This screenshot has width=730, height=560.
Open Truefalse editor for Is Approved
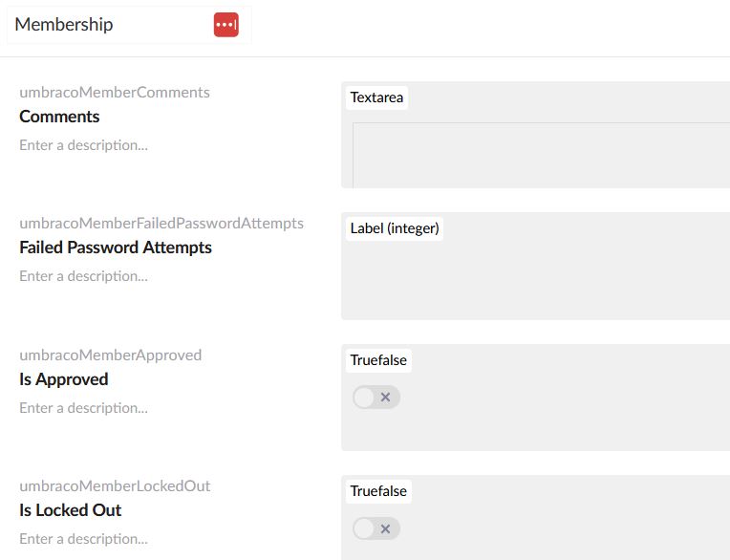pos(378,360)
